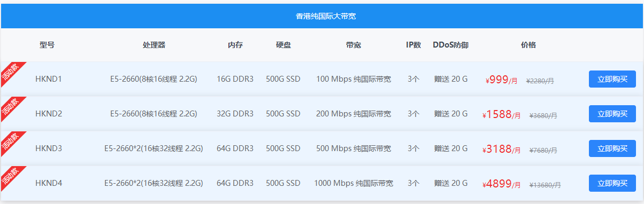Click the 价格 column header
The width and height of the screenshot is (644, 204).
tap(528, 45)
